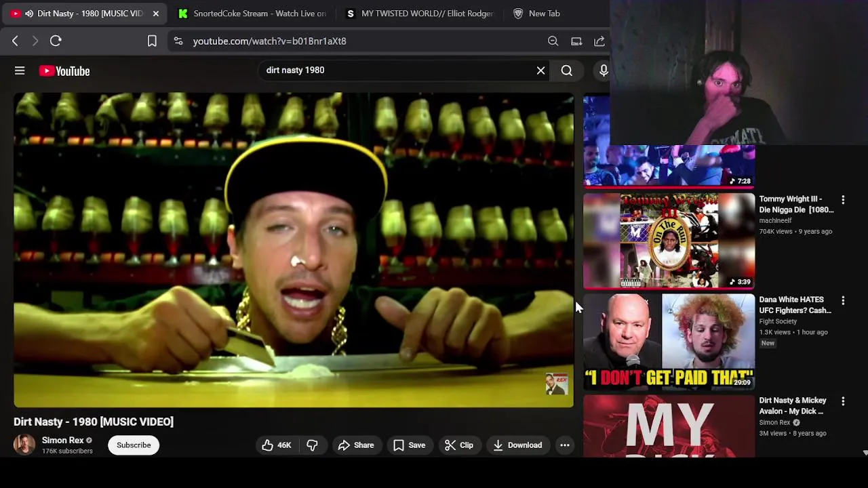Open the Simon Rex channel name link
The height and width of the screenshot is (488, 868).
pyautogui.click(x=62, y=440)
